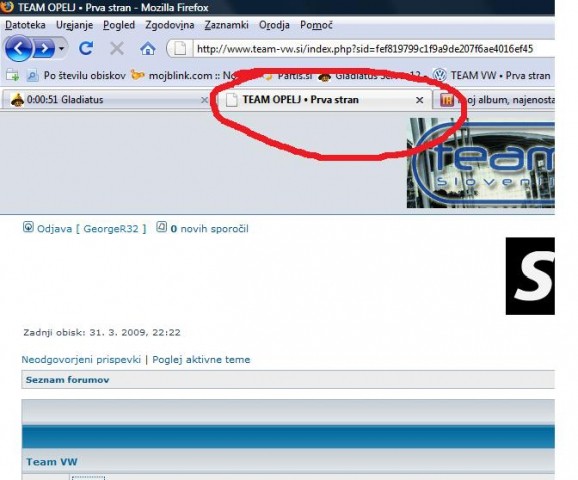Close the Gladiatus tab
The height and width of the screenshot is (480, 578).
click(204, 100)
